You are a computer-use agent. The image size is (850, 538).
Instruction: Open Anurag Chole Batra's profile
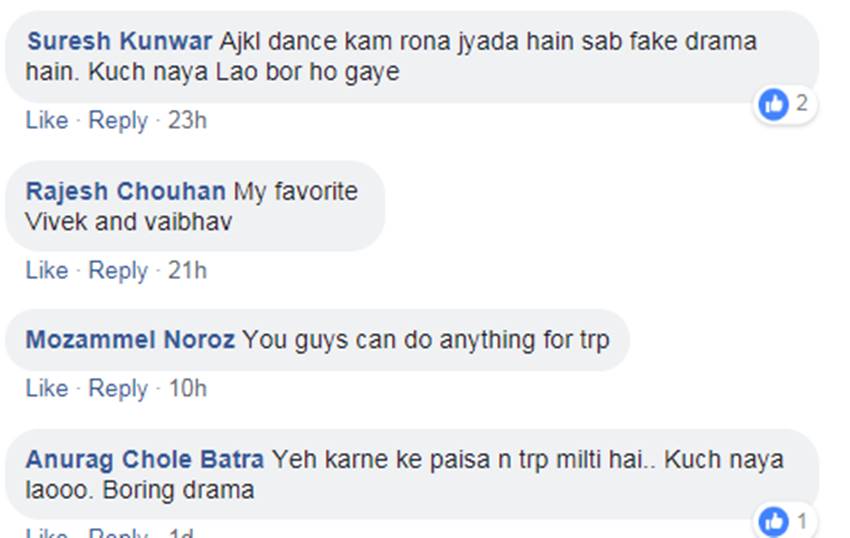pos(145,460)
